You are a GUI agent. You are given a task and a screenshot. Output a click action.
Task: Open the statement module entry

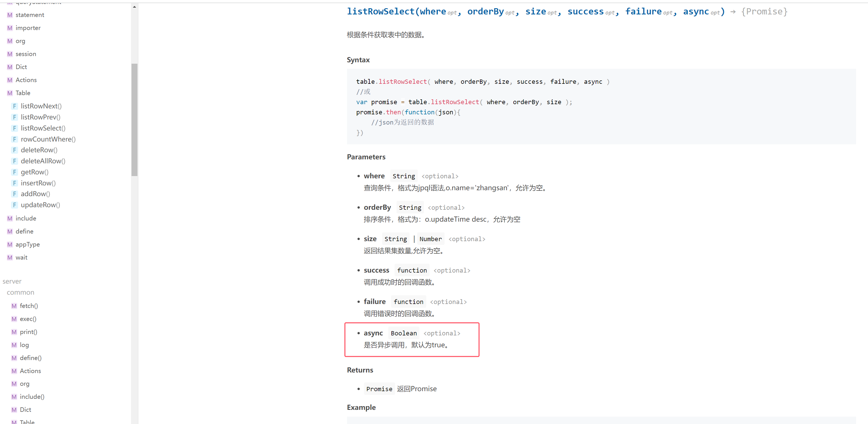(x=30, y=15)
